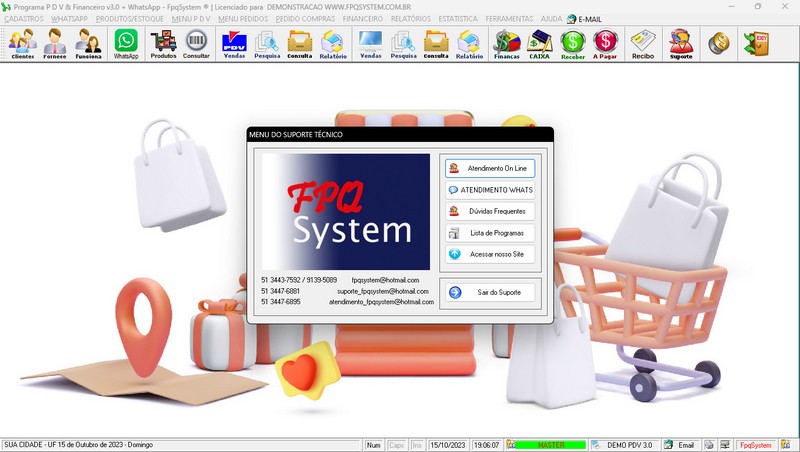Click the printer icon in status bar

(x=709, y=445)
